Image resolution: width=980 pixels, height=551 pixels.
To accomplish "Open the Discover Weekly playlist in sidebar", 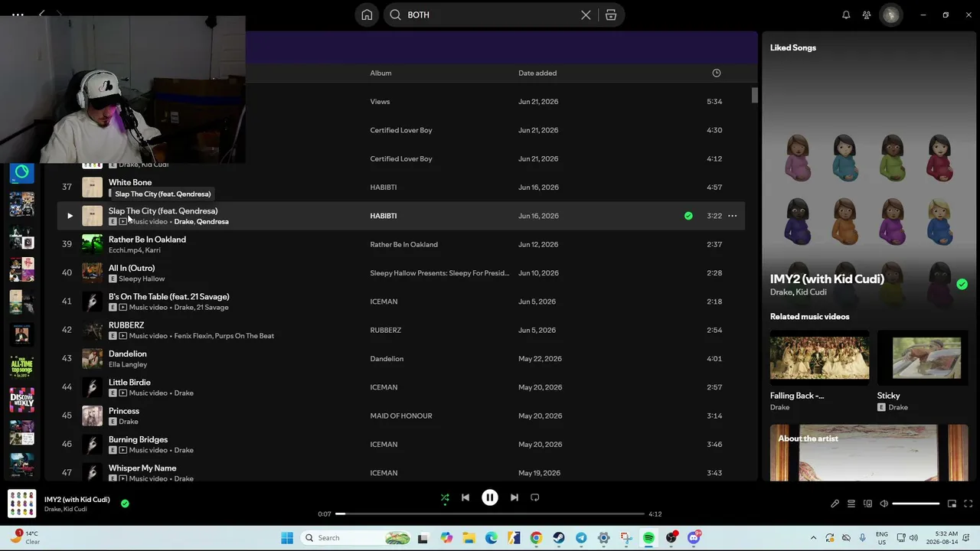I will pos(21,400).
